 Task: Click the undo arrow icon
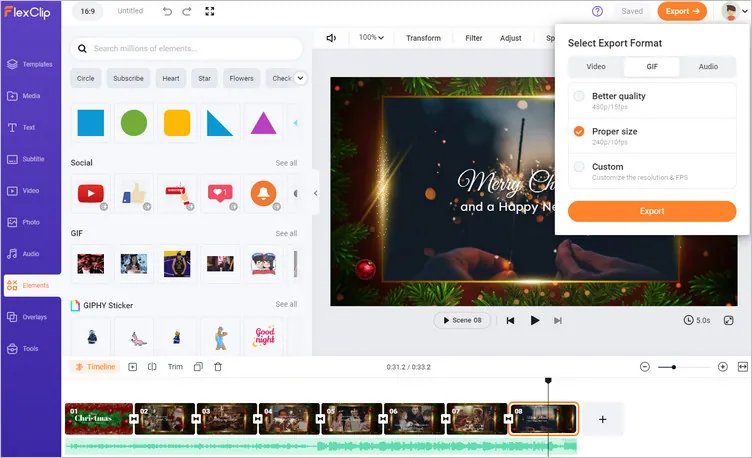(167, 11)
